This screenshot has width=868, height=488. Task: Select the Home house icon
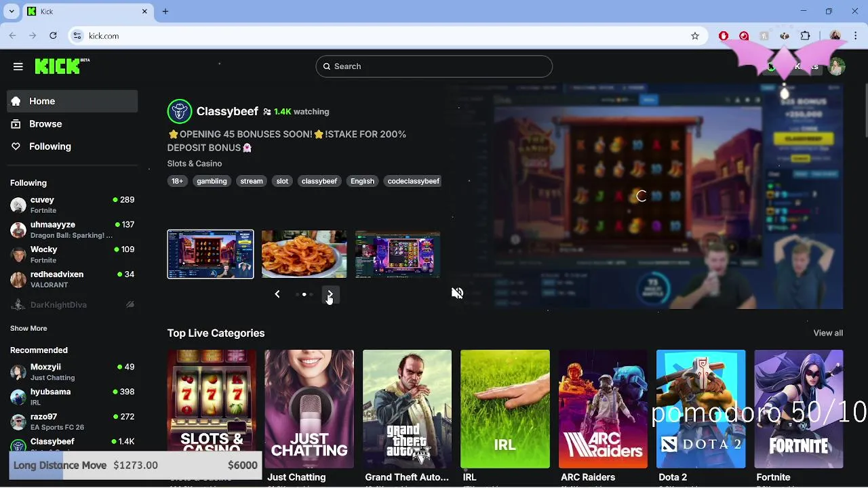[x=16, y=101]
